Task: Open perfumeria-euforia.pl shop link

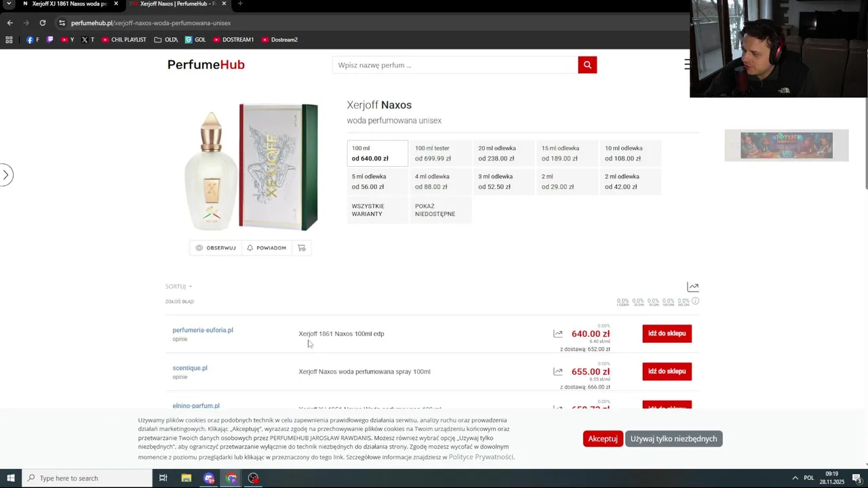Action: (x=203, y=330)
